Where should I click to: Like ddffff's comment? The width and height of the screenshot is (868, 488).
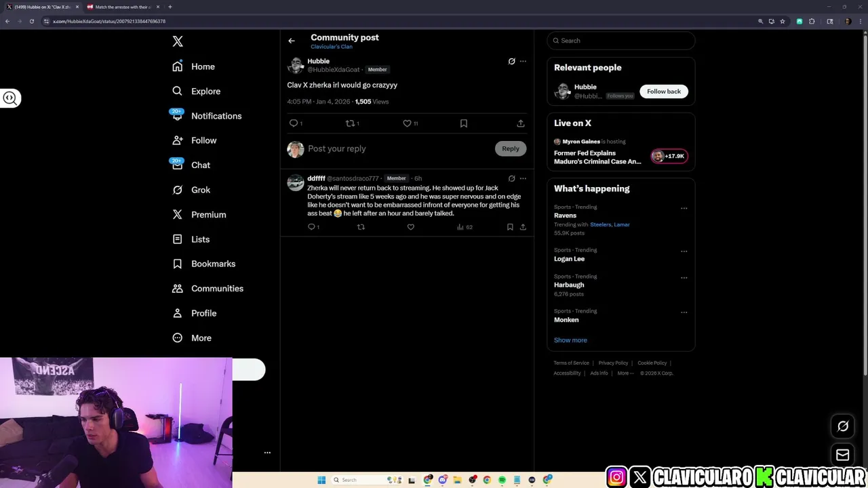pyautogui.click(x=410, y=227)
